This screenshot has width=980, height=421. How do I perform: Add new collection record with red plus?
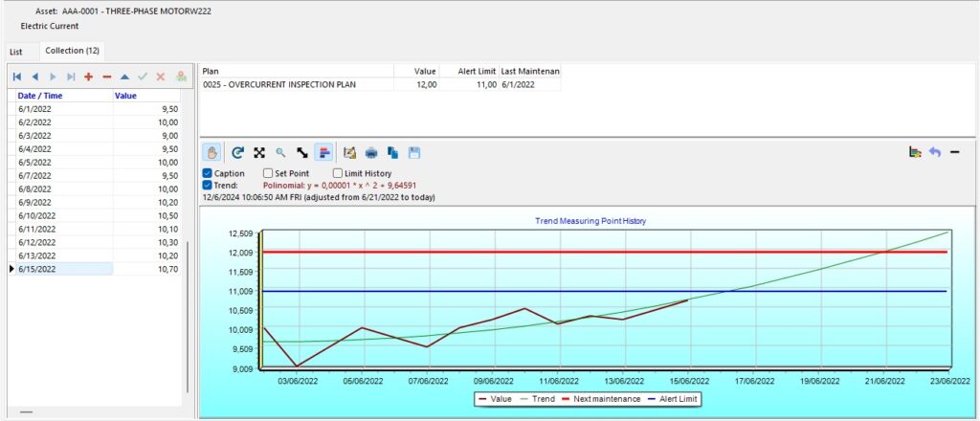pos(89,77)
